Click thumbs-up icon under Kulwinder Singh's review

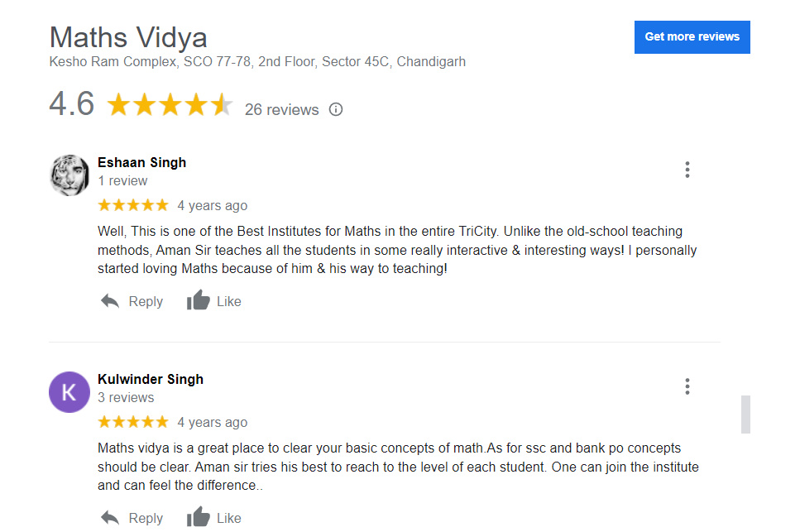[x=199, y=518]
